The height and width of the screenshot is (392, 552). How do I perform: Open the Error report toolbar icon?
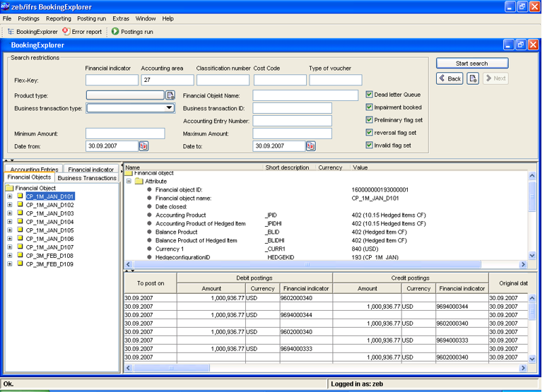point(82,32)
